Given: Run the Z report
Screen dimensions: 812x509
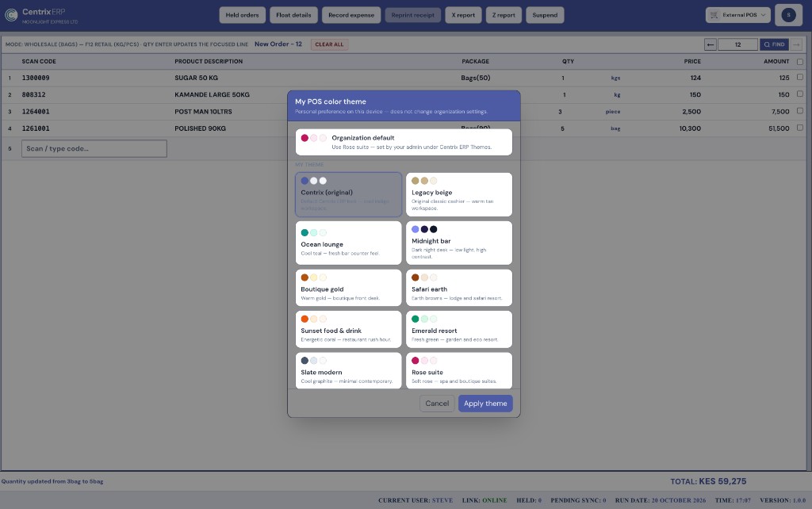Looking at the screenshot, I should (x=504, y=15).
